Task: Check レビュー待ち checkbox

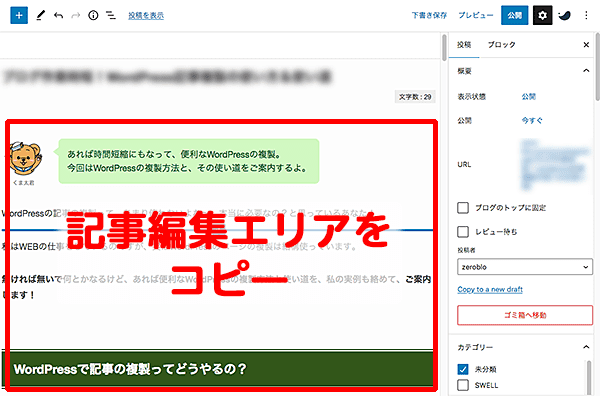Action: coord(463,231)
